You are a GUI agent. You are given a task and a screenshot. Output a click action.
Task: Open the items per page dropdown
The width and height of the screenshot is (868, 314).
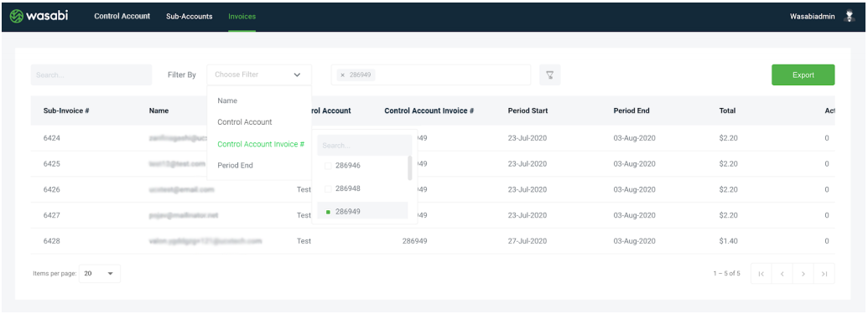tap(100, 273)
